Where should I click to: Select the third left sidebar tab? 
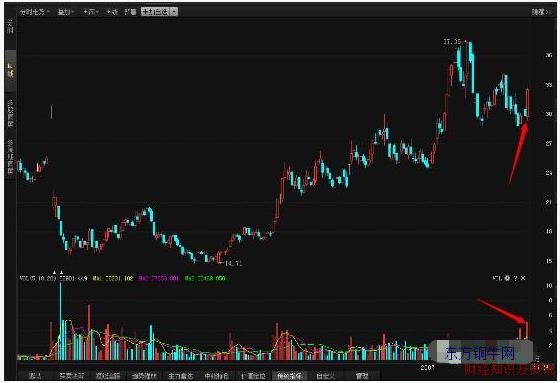coord(10,114)
